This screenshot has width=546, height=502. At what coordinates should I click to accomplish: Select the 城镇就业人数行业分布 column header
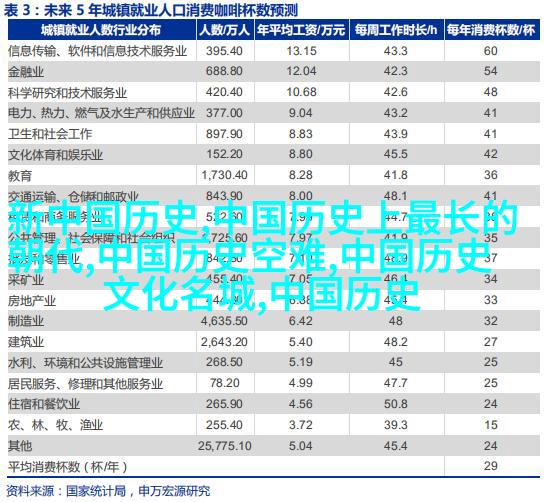(101, 30)
